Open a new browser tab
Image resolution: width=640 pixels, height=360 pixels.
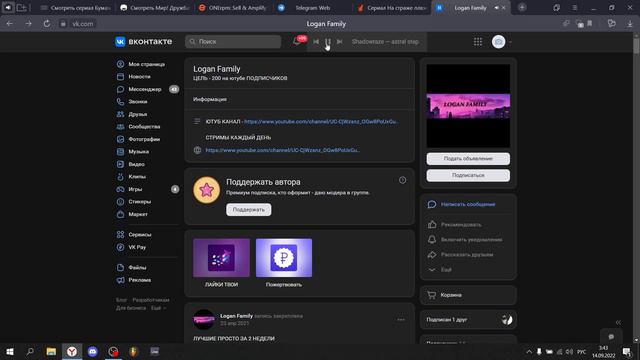tap(522, 7)
